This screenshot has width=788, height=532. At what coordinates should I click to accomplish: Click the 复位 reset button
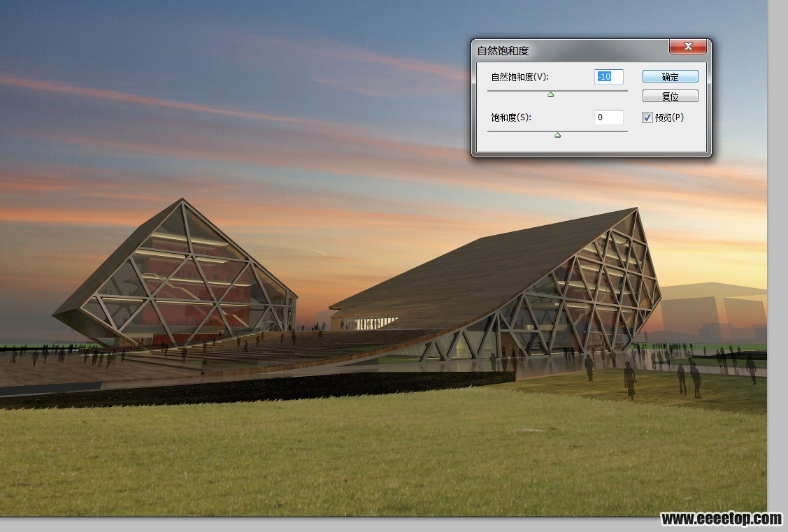point(670,96)
